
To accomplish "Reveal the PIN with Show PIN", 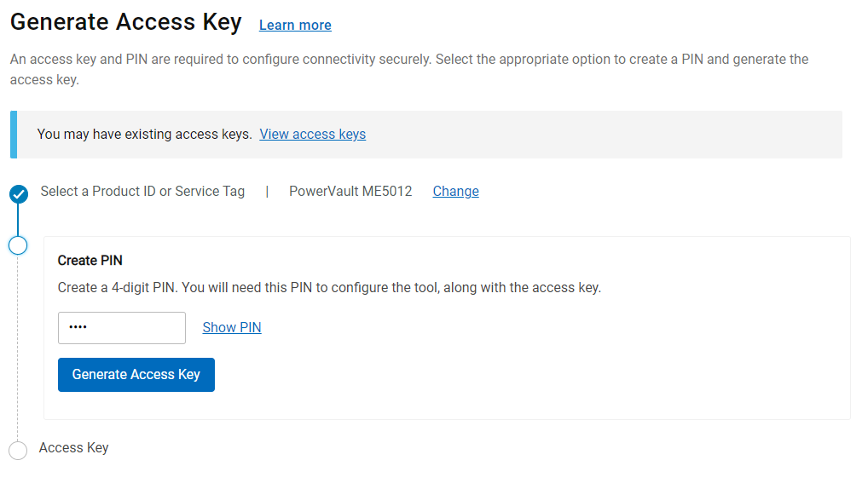I will coord(232,327).
